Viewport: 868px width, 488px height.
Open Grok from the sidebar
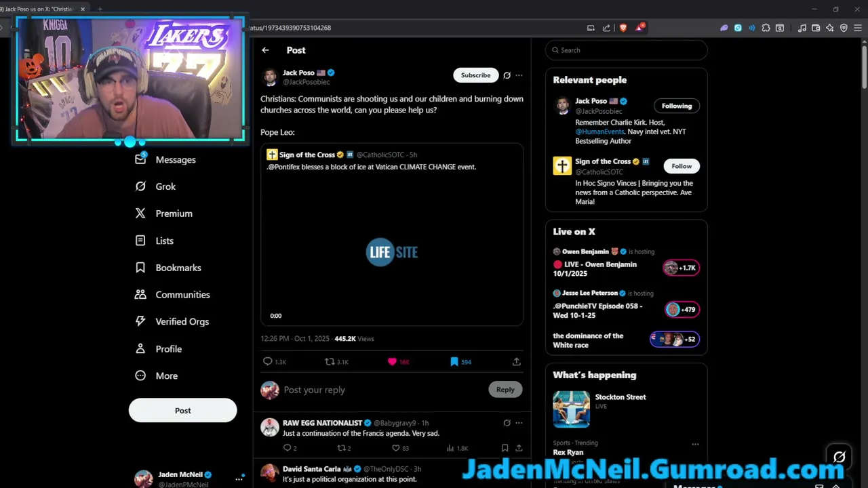(155, 186)
